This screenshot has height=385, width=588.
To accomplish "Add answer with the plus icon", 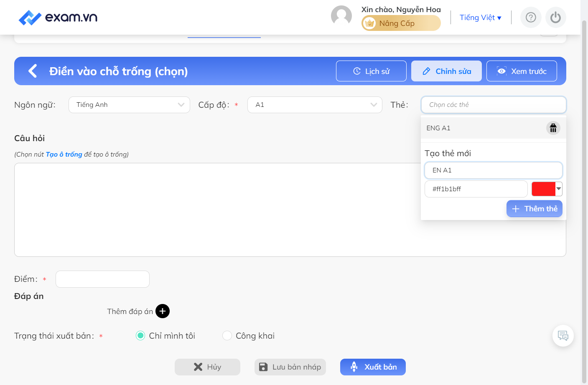I will click(163, 311).
